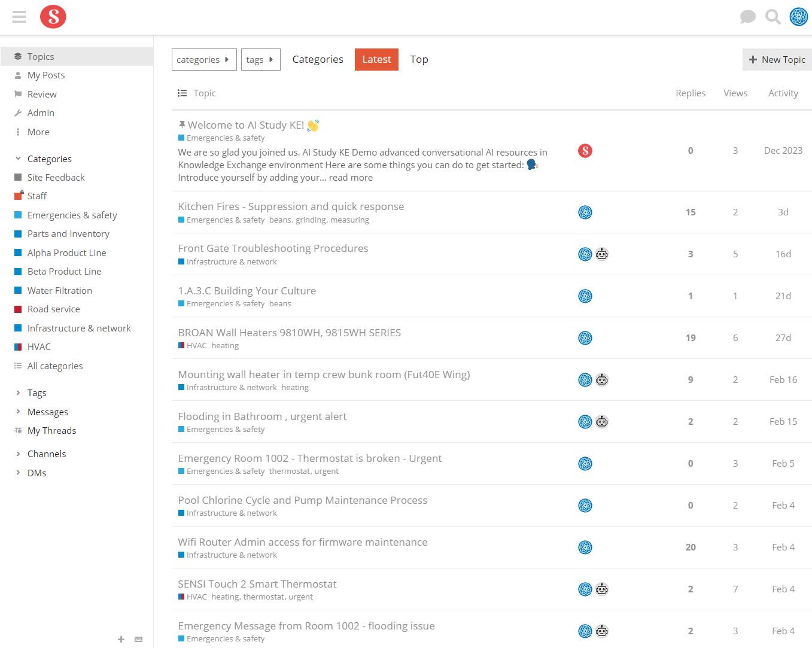Collapse the Categories sidebar section
The image size is (812, 648).
[18, 159]
